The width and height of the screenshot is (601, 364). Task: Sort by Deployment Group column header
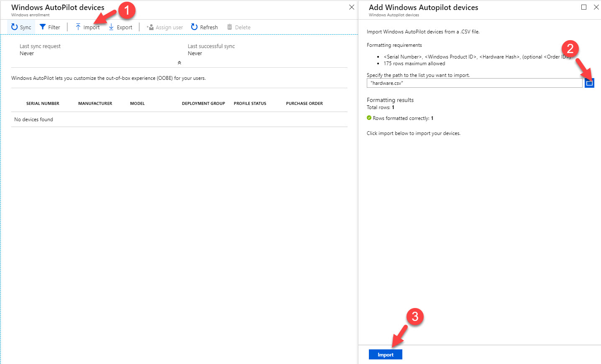tap(203, 104)
